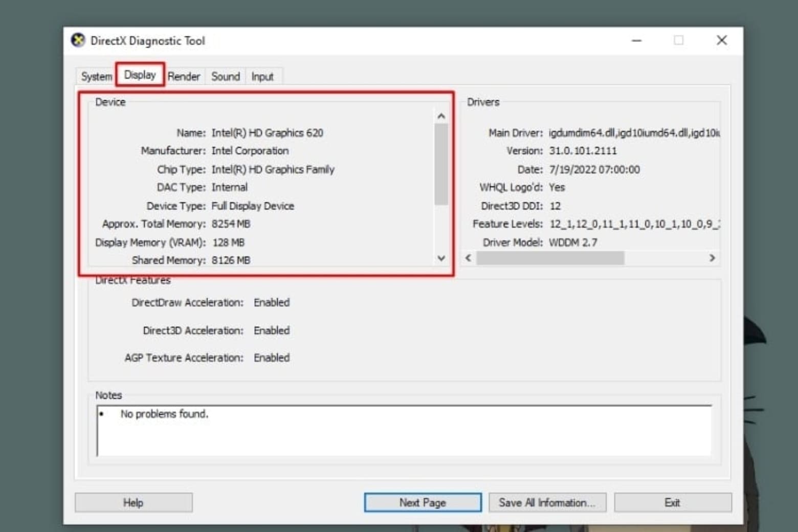
Task: Close the DirectX Diagnostic Tool window
Action: [721, 40]
